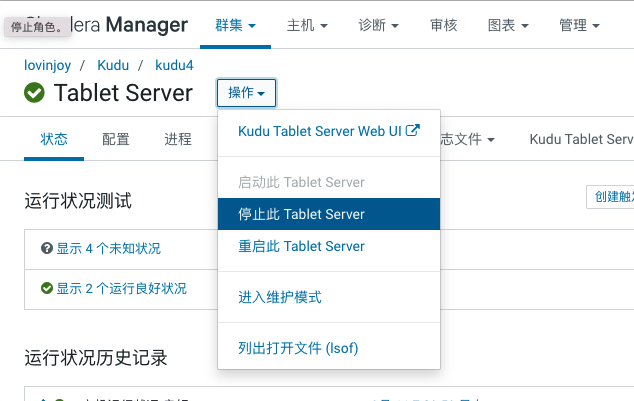Click the Tablet Server page title
This screenshot has height=401, width=634.
click(123, 93)
